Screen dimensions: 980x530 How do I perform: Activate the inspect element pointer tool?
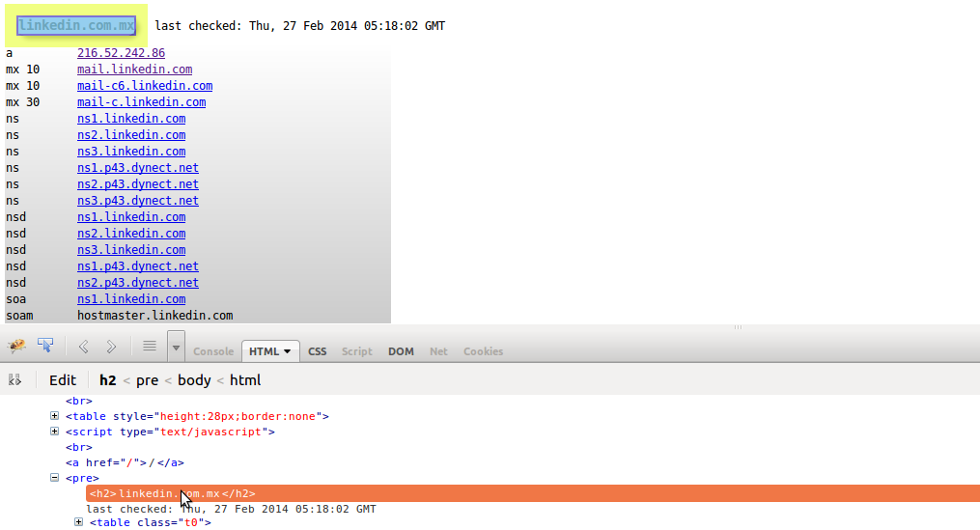(x=45, y=346)
